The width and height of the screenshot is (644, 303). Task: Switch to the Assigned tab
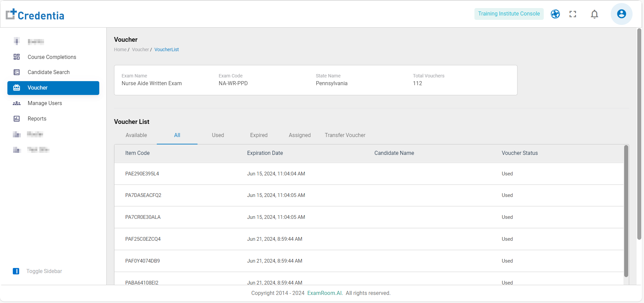pos(300,135)
